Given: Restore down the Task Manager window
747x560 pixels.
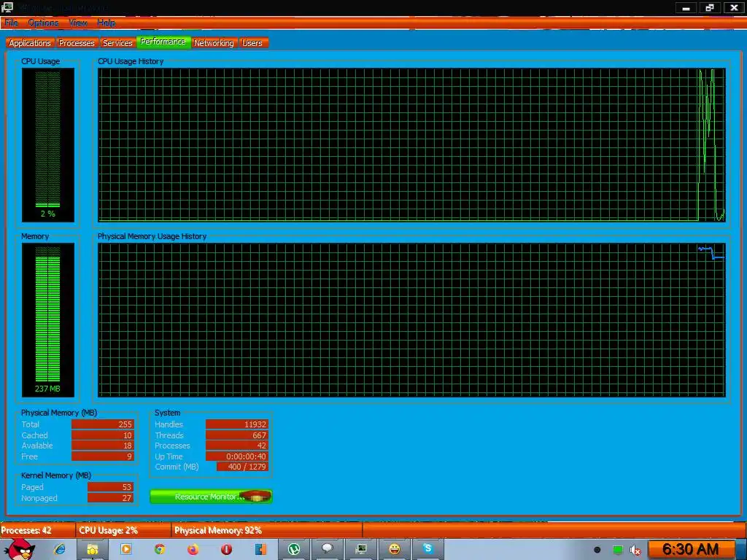Looking at the screenshot, I should 710,7.
